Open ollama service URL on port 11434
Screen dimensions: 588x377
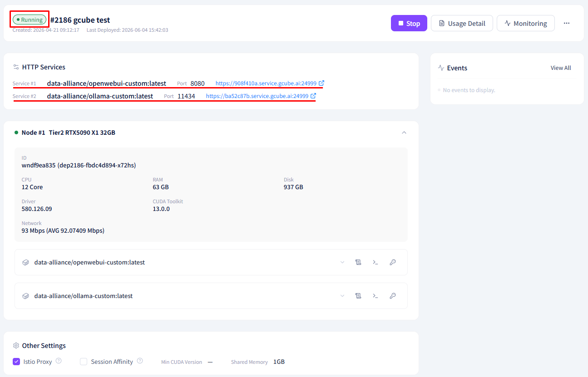click(261, 96)
